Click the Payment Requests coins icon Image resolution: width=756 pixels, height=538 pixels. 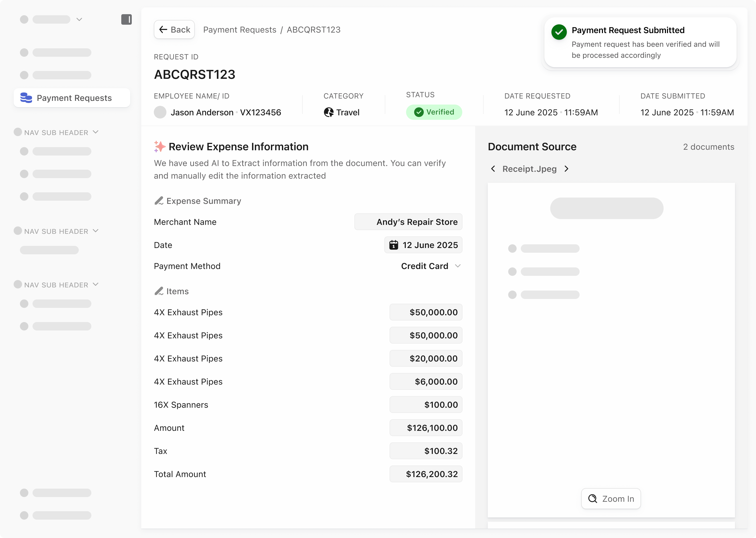(x=26, y=98)
